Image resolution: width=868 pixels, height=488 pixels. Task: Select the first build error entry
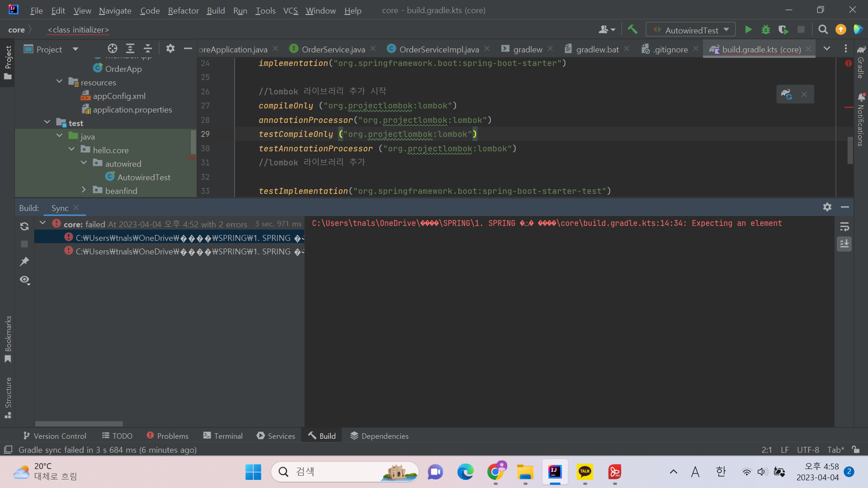184,238
